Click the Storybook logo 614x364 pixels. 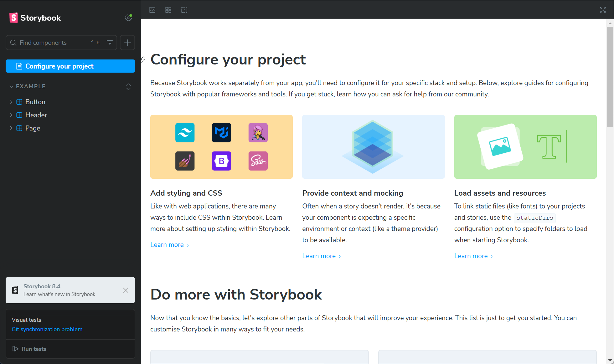35,18
